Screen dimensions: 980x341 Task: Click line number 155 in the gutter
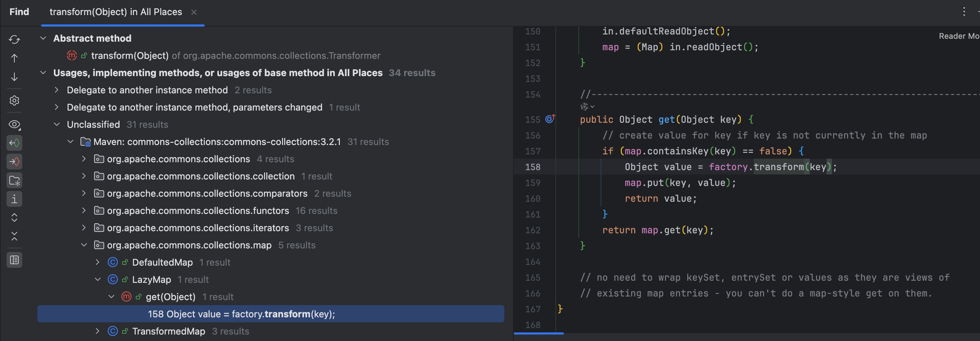[533, 120]
